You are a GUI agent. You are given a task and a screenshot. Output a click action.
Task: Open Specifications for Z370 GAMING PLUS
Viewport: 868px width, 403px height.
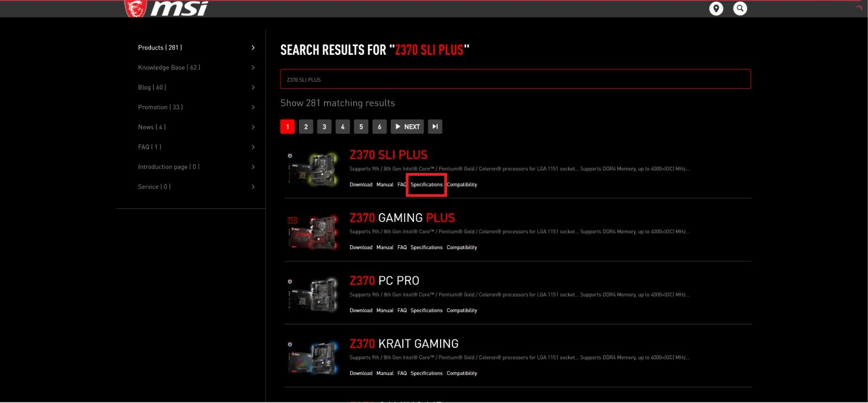426,248
